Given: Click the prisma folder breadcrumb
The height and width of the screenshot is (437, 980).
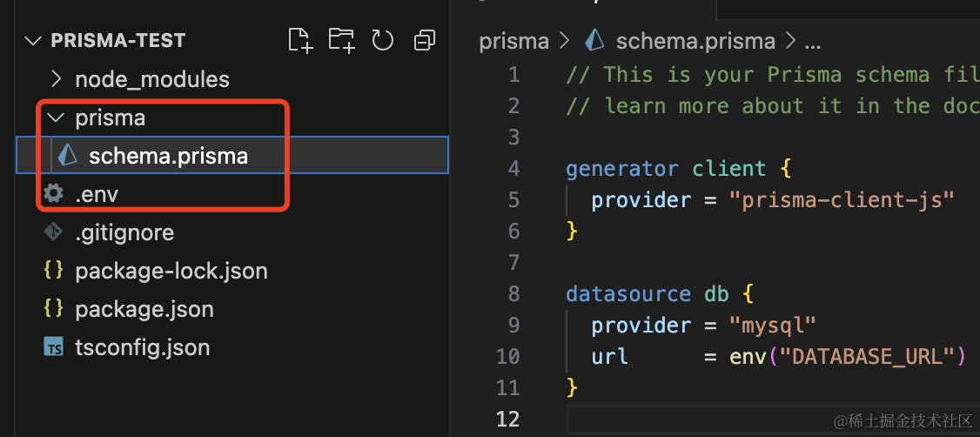Looking at the screenshot, I should pyautogui.click(x=513, y=41).
